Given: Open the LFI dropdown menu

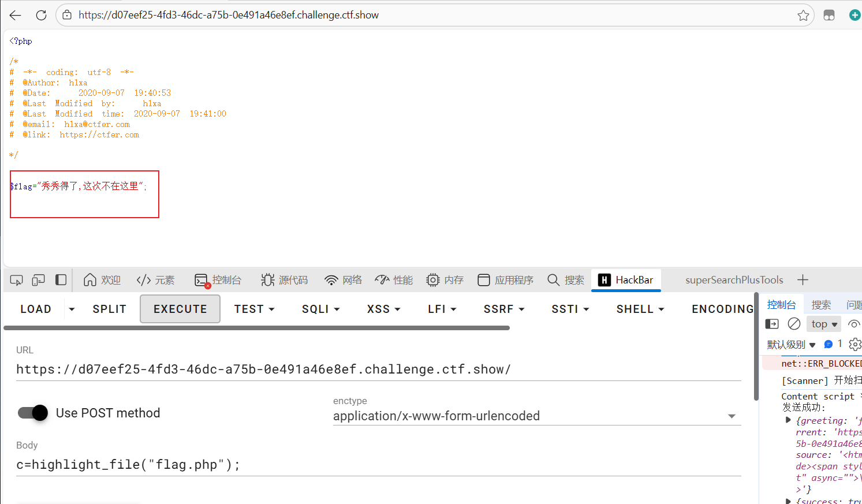Looking at the screenshot, I should [442, 309].
